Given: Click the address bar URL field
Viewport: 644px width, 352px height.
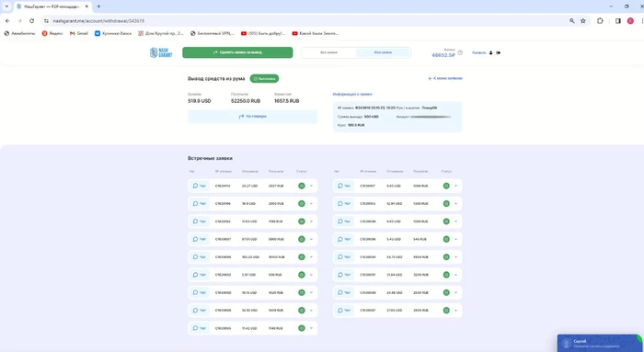Looking at the screenshot, I should click(x=304, y=20).
